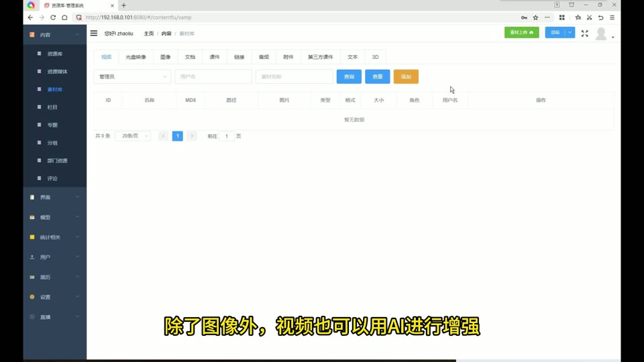The height and width of the screenshot is (362, 644).
Task: Expand the 界面 sidebar section
Action: pyautogui.click(x=54, y=197)
